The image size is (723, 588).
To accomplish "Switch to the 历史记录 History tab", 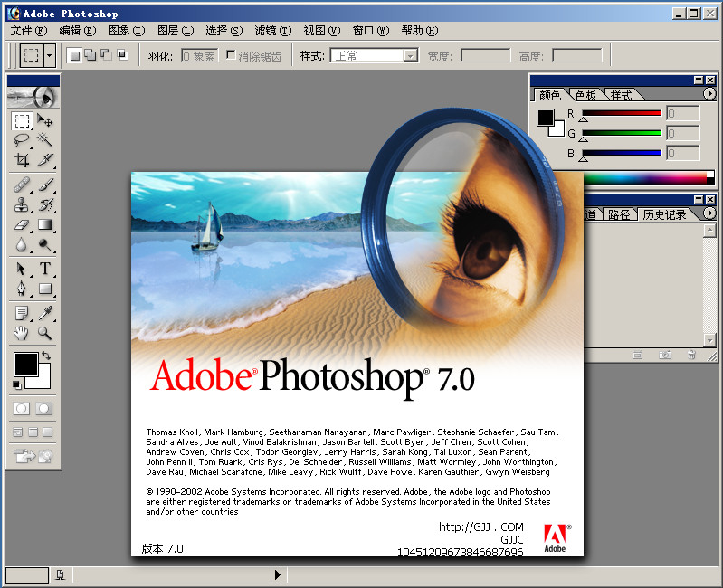I will point(664,214).
